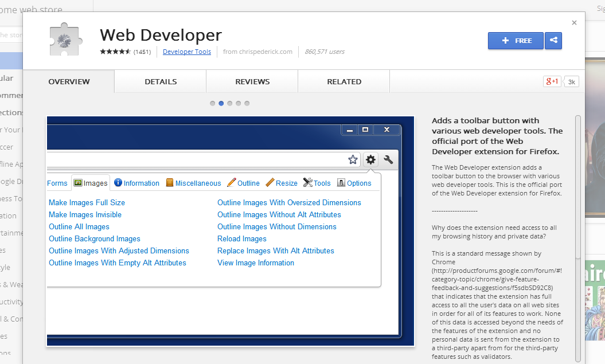Click the Options icon in the extension popup
This screenshot has height=364, width=605.
[342, 183]
